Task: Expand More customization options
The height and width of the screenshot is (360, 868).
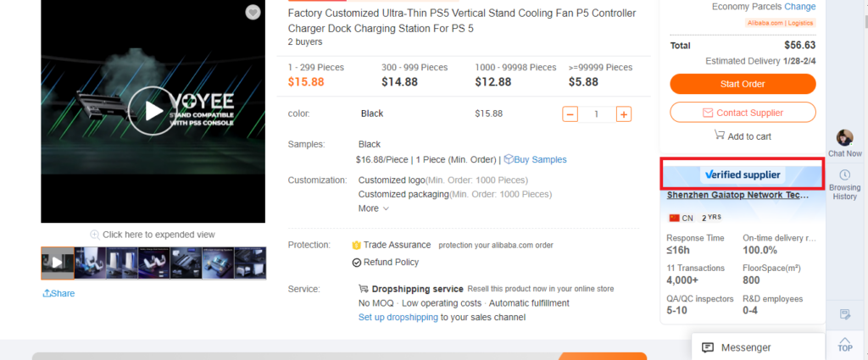Action: pos(374,208)
